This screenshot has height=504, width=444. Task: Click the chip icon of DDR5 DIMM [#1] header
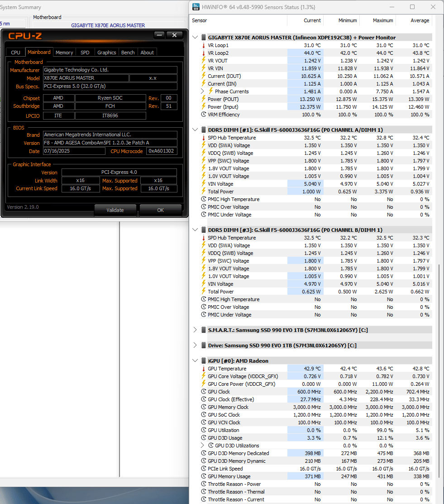pos(203,130)
